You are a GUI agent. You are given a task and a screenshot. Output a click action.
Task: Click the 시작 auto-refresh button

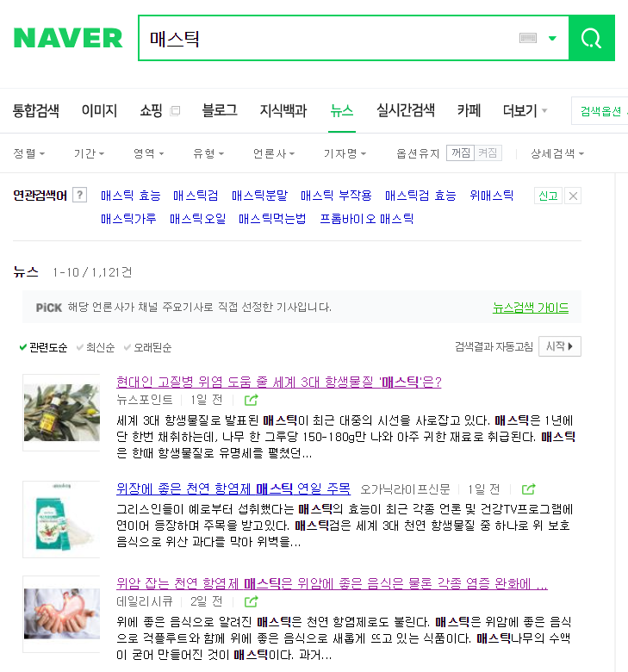(x=560, y=346)
